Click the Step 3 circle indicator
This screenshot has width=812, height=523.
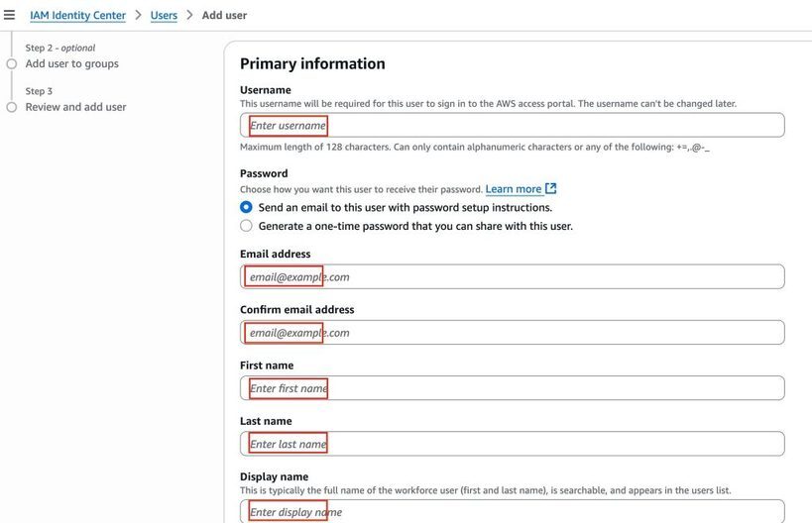click(x=11, y=107)
